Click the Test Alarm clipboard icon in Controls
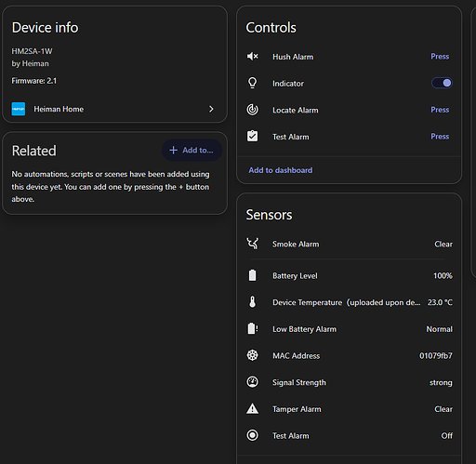 click(x=252, y=136)
